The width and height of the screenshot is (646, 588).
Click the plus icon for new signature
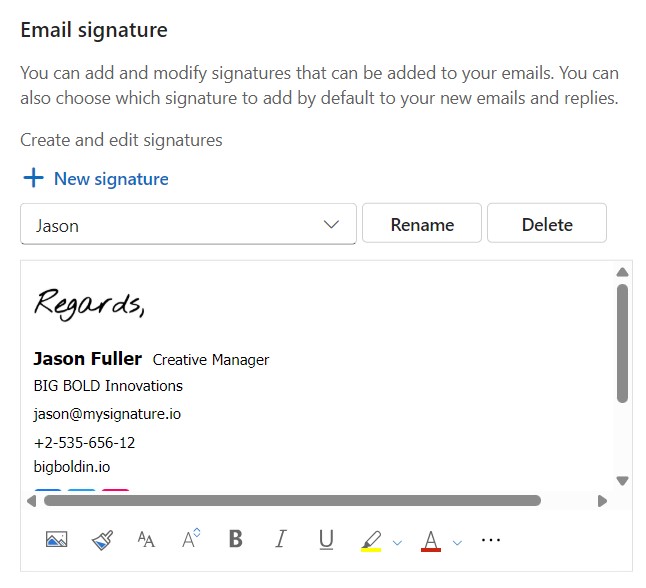pyautogui.click(x=33, y=178)
